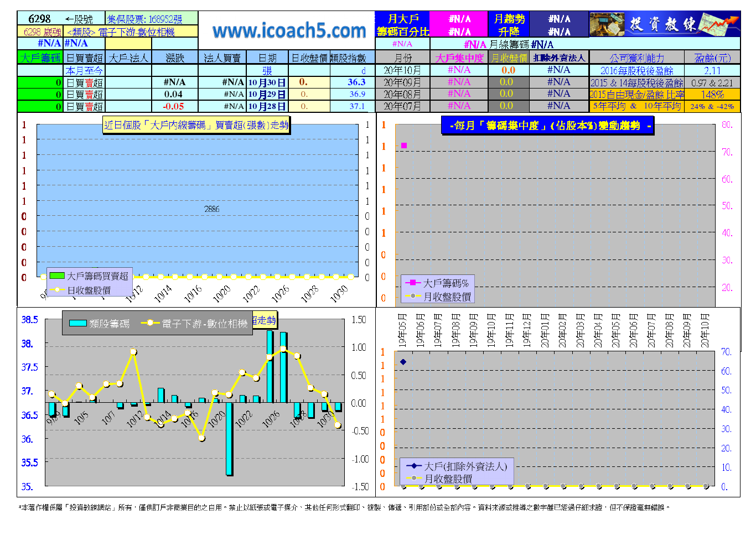Click the 漲跌 column header
Image resolution: width=756 pixels, height=535 pixels.
(x=175, y=58)
